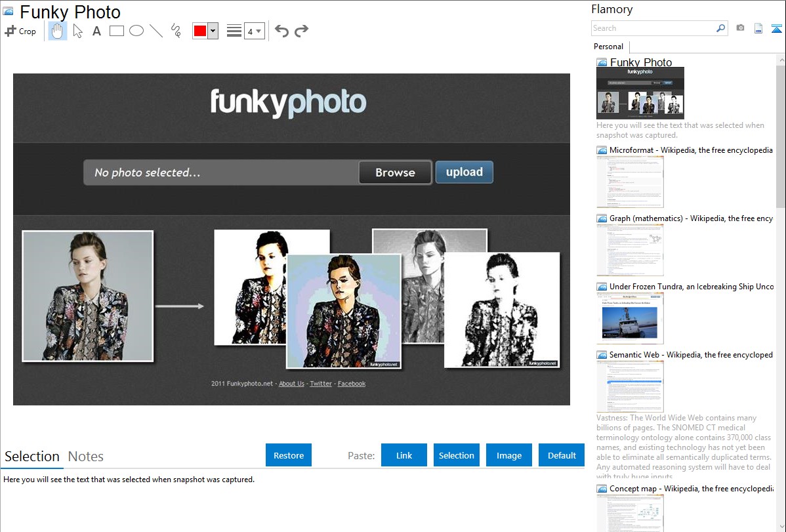Choose the text annotation tool
Viewport: 786px width, 532px height.
click(x=96, y=31)
